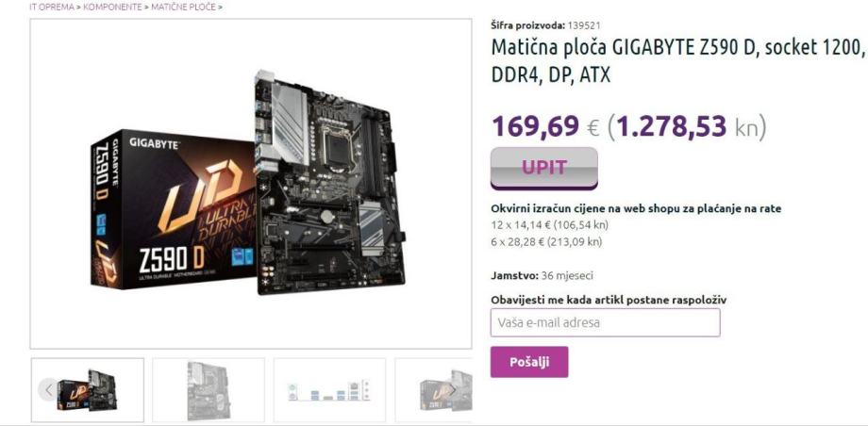The width and height of the screenshot is (868, 426).
Task: Focus the Vaša e-mail adresa field
Action: pyautogui.click(x=605, y=322)
